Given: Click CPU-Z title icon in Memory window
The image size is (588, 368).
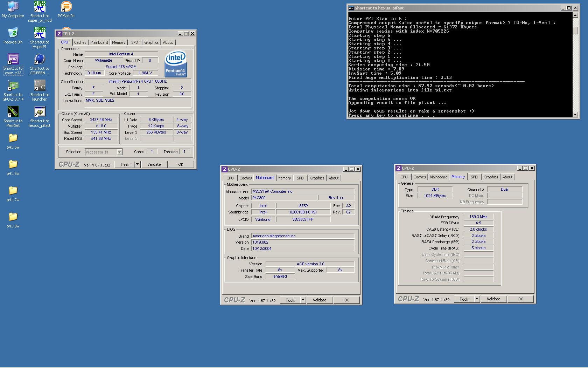Looking at the screenshot, I should (x=399, y=168).
